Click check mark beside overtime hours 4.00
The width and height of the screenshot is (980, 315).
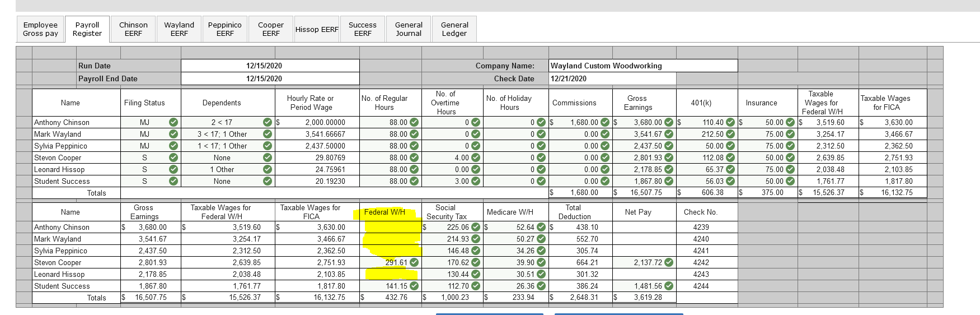476,157
